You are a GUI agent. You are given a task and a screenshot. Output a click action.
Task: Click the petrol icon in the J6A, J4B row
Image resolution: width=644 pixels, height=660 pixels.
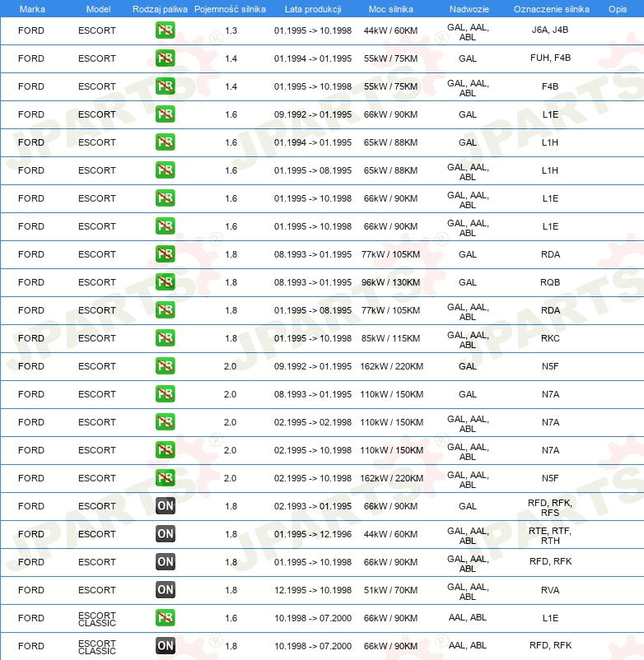click(165, 30)
